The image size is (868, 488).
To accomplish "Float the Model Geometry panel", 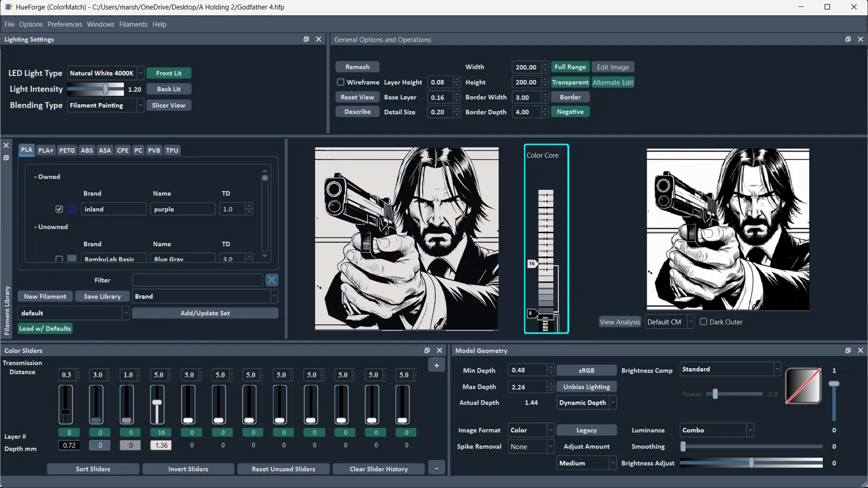I will pyautogui.click(x=848, y=350).
